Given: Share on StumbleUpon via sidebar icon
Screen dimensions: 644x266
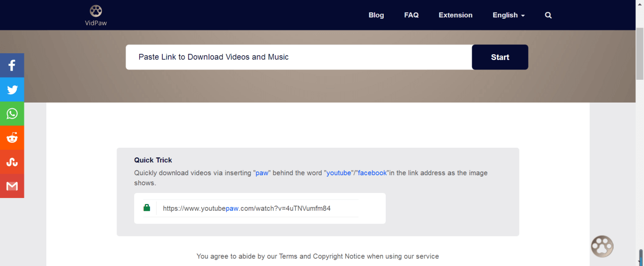Looking at the screenshot, I should 12,162.
